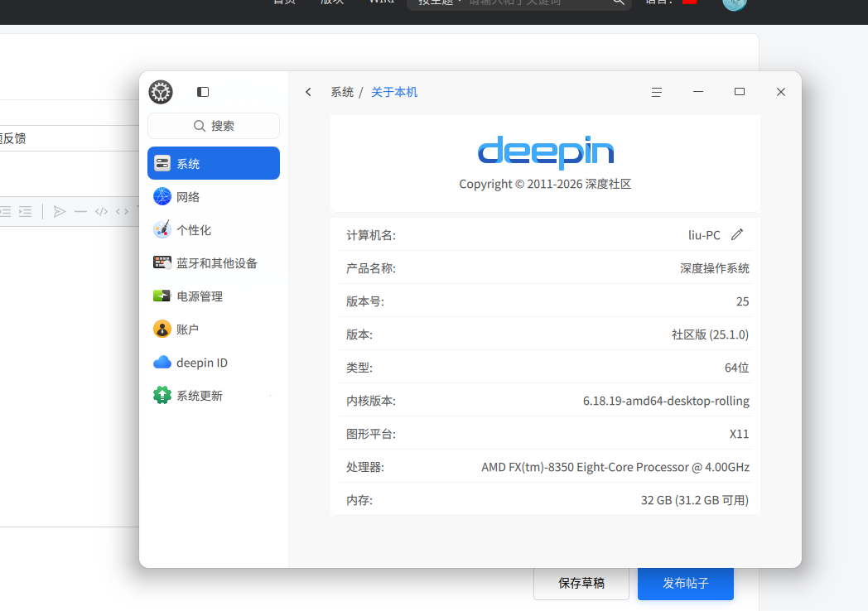Open the hamburger menu in title bar
Screen dimensions: 868x611
coord(657,92)
